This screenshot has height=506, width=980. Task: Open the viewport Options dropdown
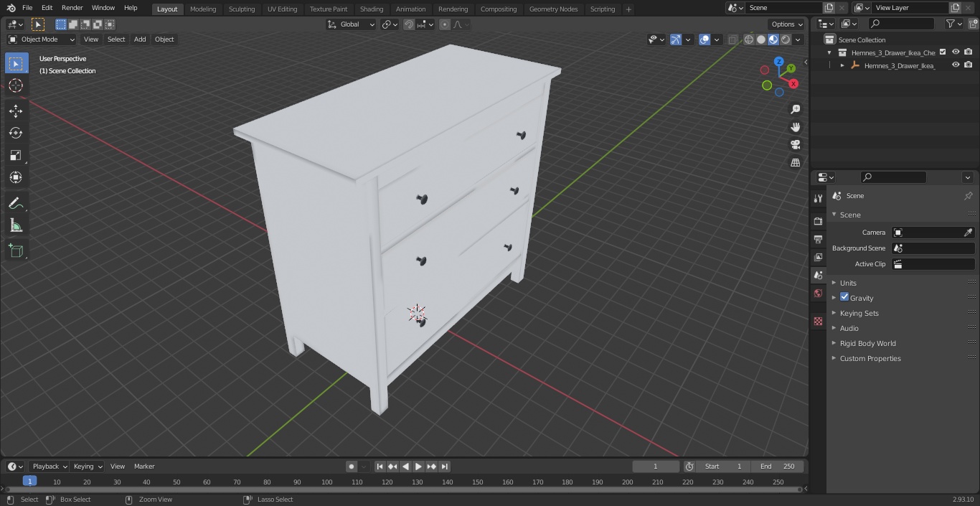pos(787,24)
